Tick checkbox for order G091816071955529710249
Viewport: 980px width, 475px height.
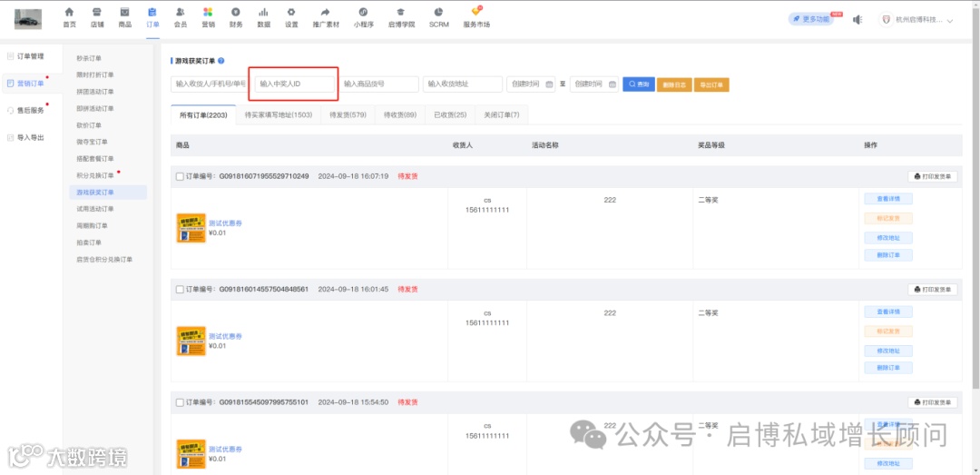pos(180,176)
